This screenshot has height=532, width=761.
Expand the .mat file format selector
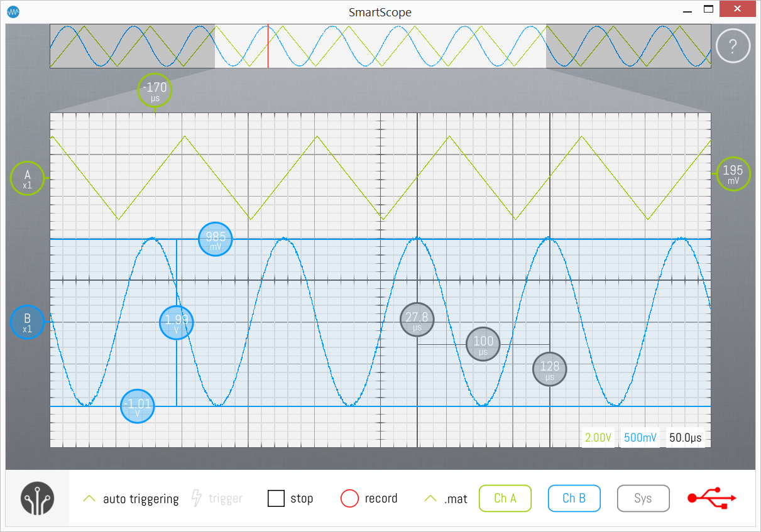447,499
